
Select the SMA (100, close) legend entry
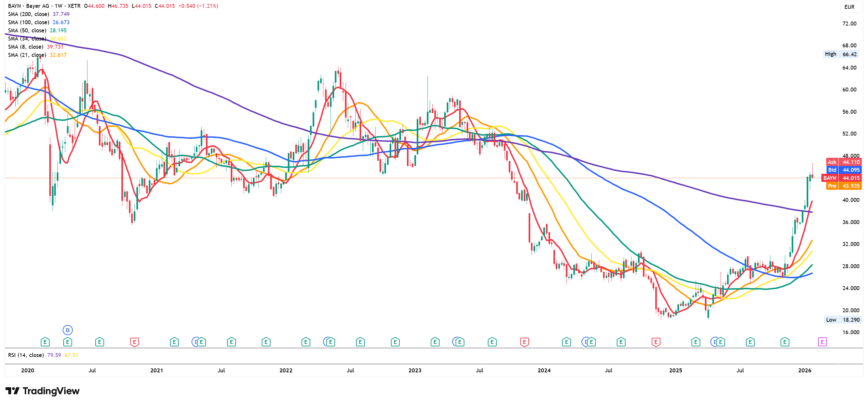pos(29,22)
